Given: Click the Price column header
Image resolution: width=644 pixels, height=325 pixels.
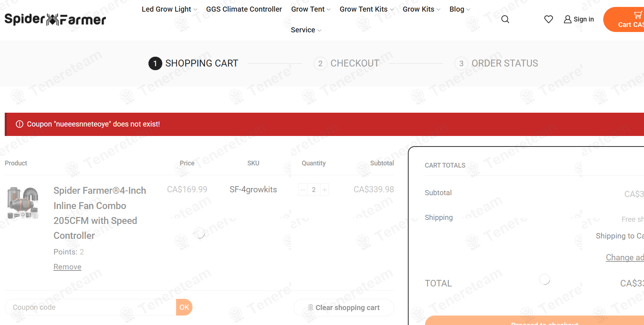Looking at the screenshot, I should 187,163.
